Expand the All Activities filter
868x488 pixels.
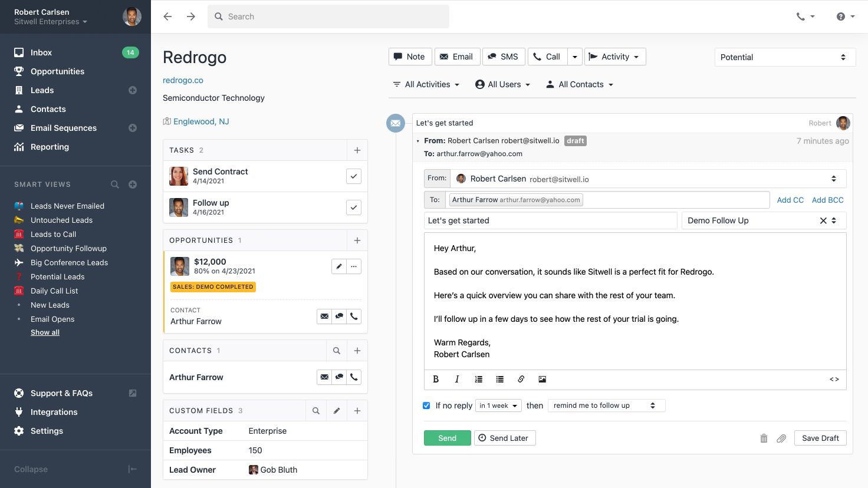tap(426, 84)
